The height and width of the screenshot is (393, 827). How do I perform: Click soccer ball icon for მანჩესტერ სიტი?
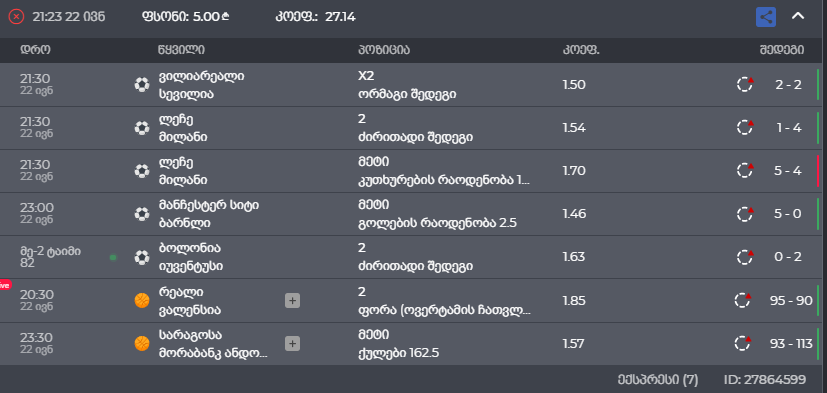(x=141, y=214)
